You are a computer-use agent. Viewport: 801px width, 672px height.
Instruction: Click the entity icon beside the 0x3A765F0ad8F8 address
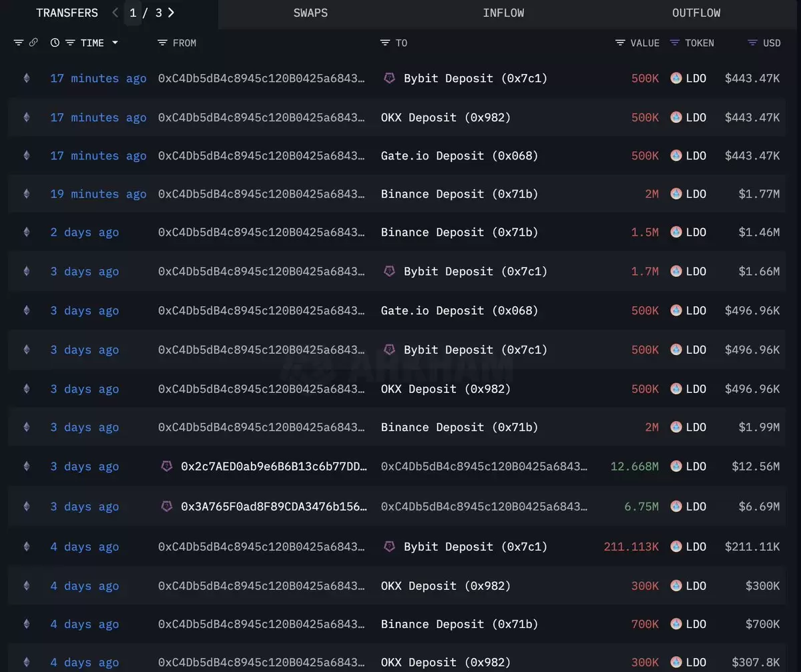[x=167, y=507]
